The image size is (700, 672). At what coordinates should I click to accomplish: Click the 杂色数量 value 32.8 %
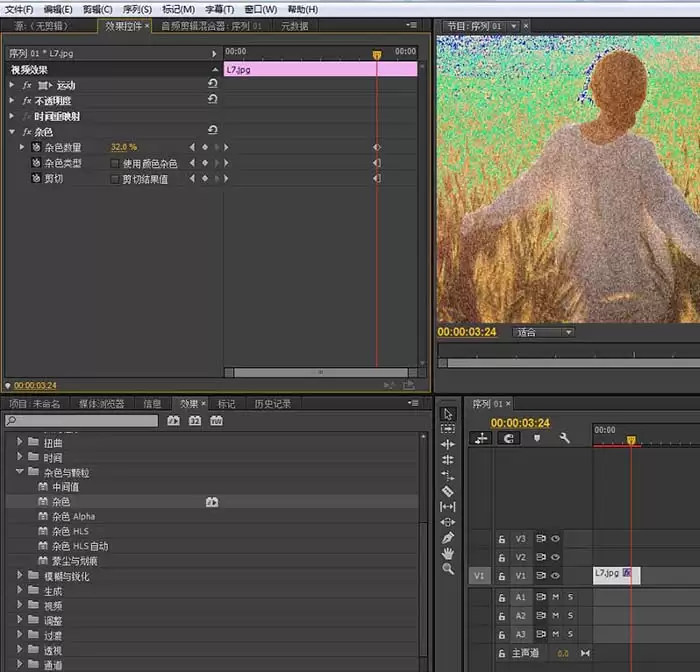pos(124,147)
